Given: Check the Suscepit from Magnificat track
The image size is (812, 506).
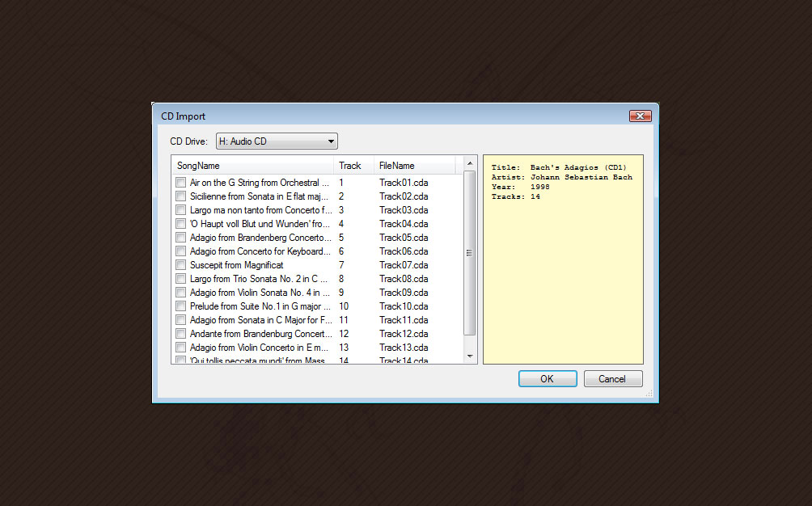Looking at the screenshot, I should point(180,264).
